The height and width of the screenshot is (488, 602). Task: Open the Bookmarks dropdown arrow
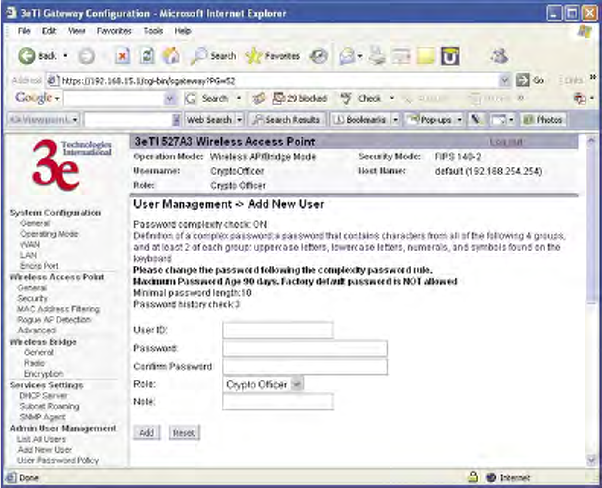[395, 120]
